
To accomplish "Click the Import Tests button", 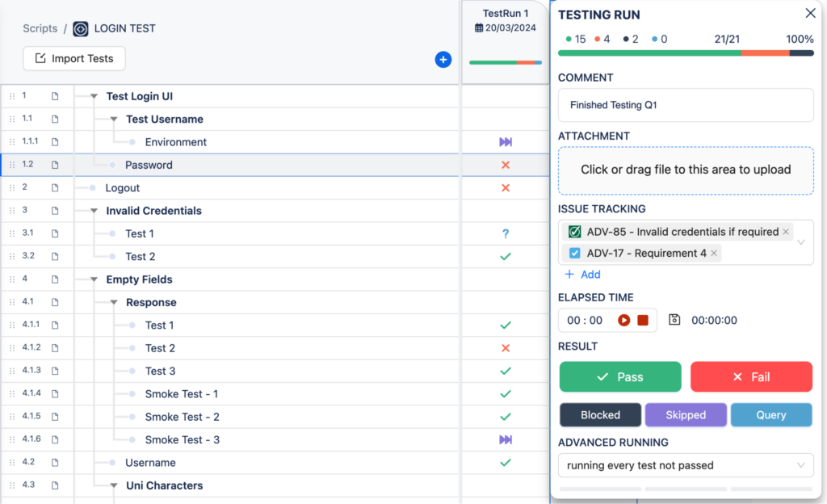I will (73, 58).
